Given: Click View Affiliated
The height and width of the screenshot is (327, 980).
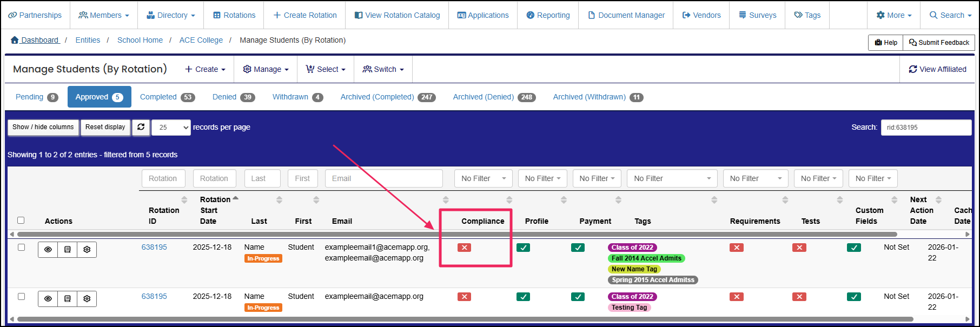Looking at the screenshot, I should point(938,69).
